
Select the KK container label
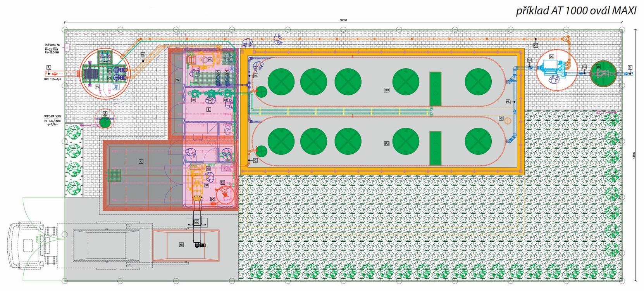pyautogui.click(x=181, y=245)
